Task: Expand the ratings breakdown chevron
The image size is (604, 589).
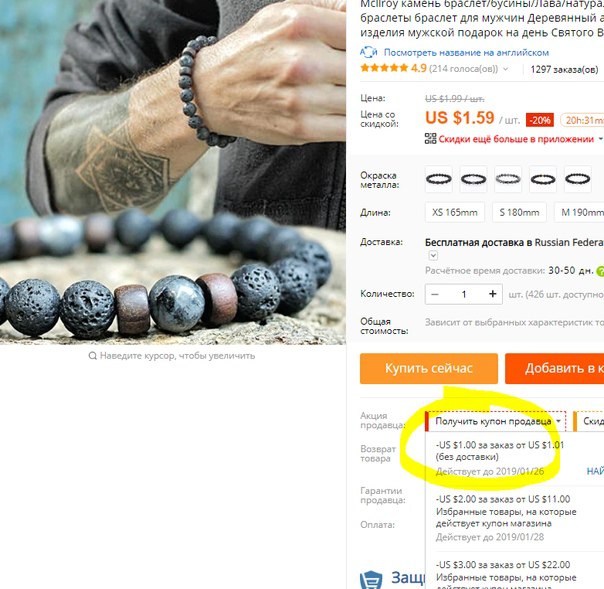Action: (x=506, y=69)
